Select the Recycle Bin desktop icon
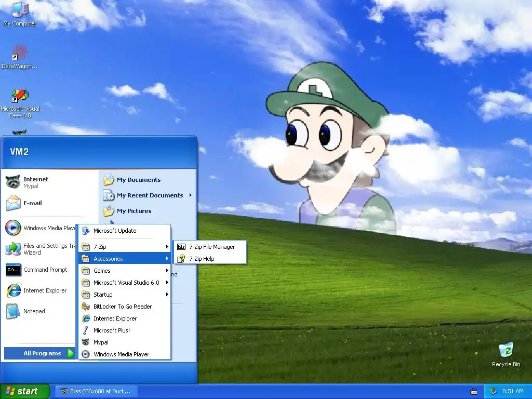 click(x=506, y=350)
